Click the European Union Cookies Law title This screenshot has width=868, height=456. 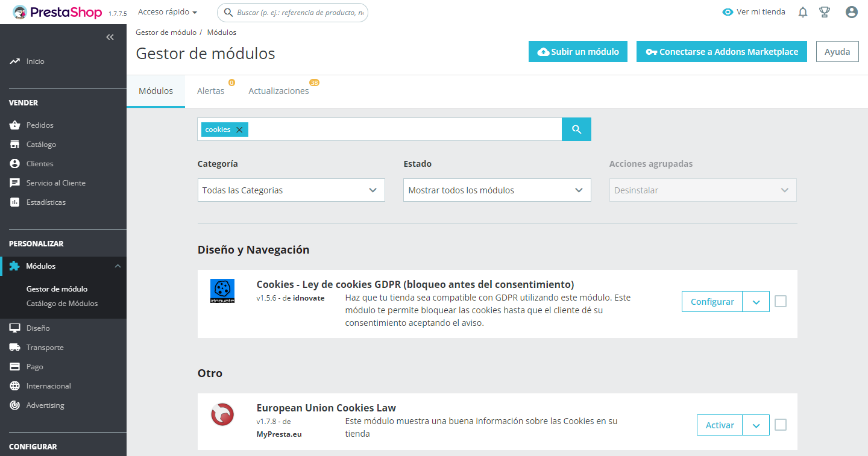click(x=326, y=408)
